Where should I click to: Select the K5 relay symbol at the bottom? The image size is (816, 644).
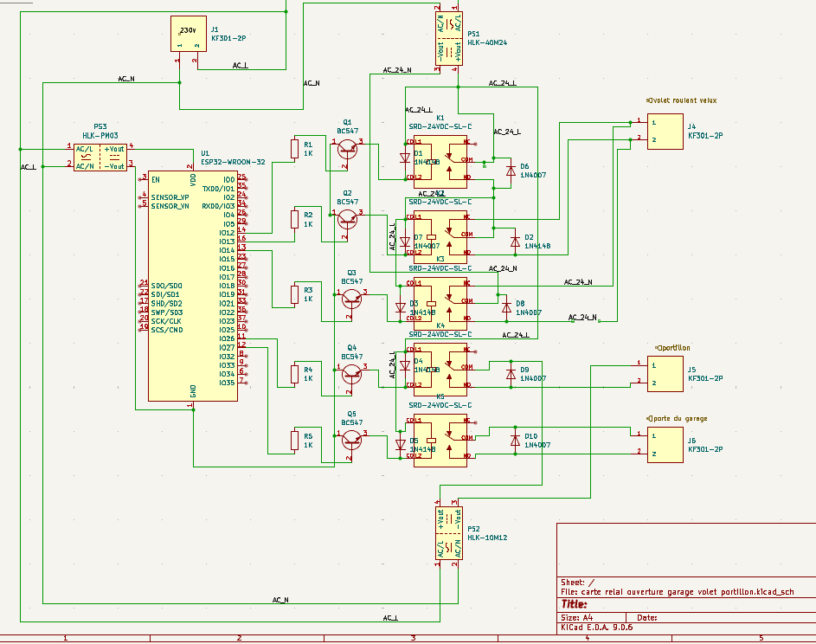pos(440,441)
